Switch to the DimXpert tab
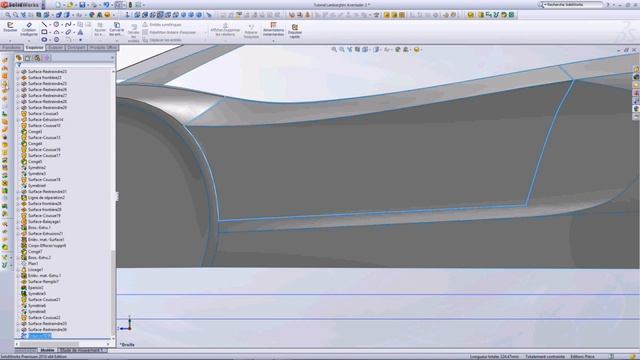The width and height of the screenshot is (640, 360). (76, 48)
